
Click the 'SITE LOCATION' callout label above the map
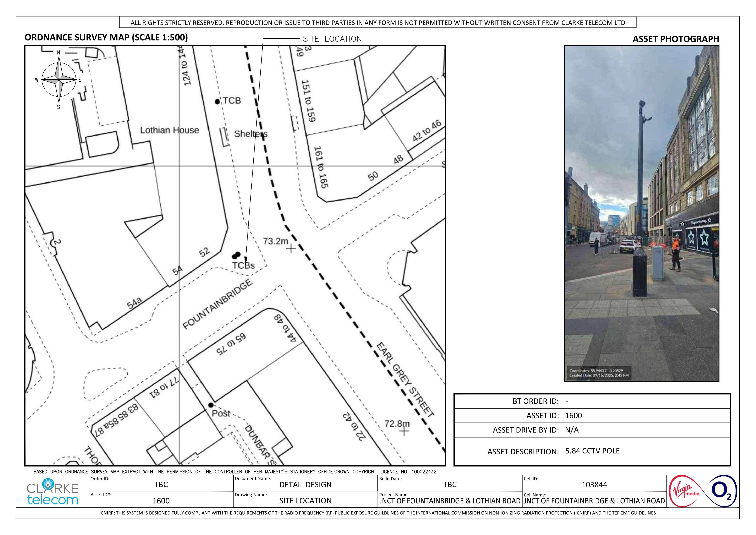pos(332,39)
